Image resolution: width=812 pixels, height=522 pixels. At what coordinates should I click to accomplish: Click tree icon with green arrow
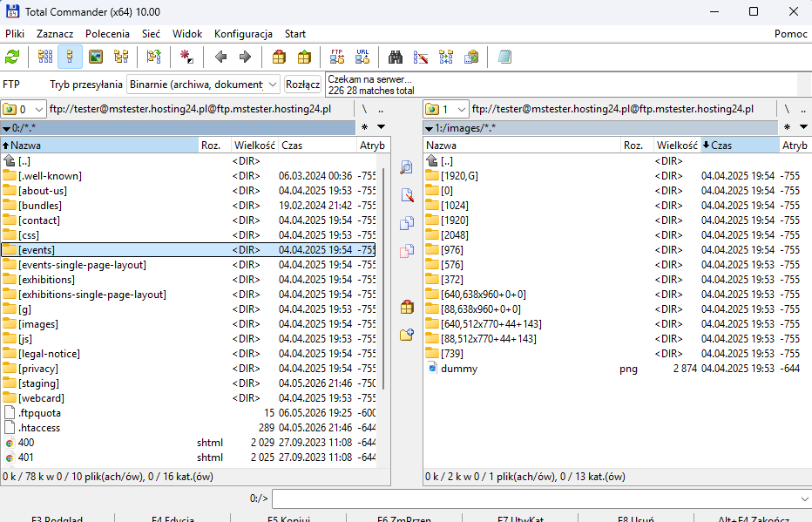[154, 57]
